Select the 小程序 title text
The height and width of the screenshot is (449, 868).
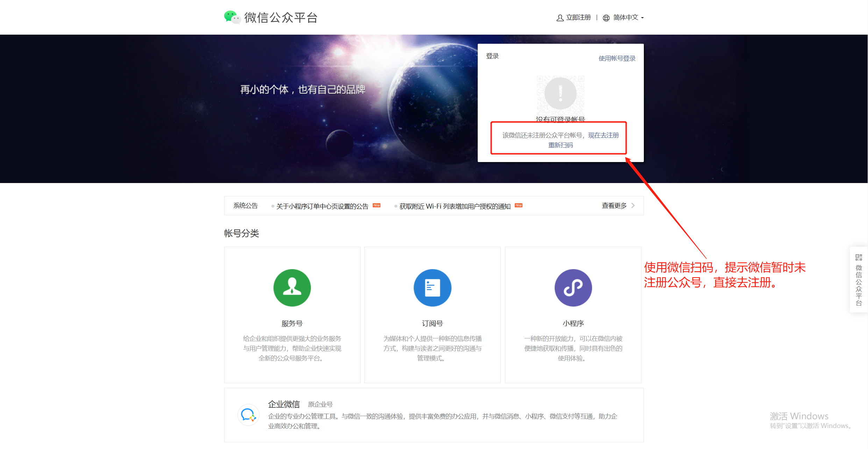(x=573, y=323)
